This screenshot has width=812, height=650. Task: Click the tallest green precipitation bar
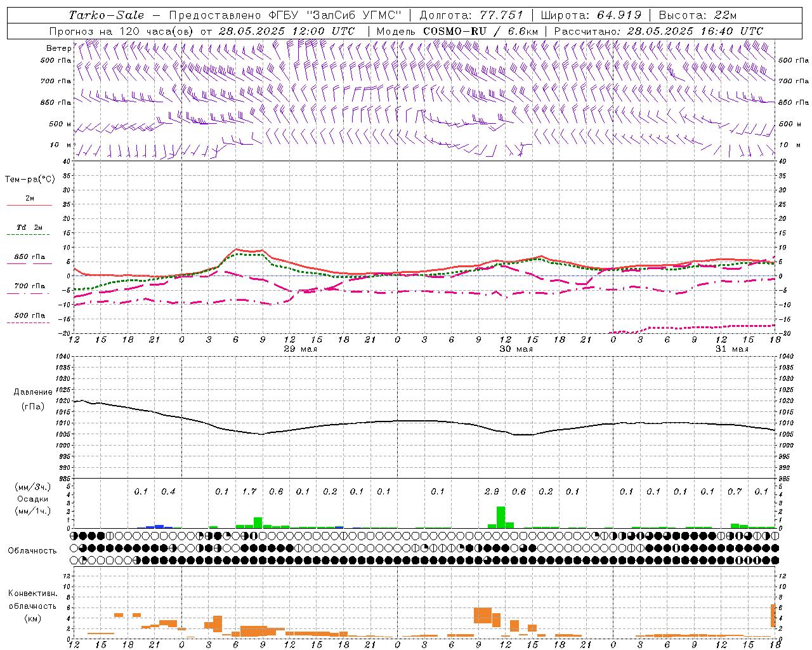[x=501, y=517]
